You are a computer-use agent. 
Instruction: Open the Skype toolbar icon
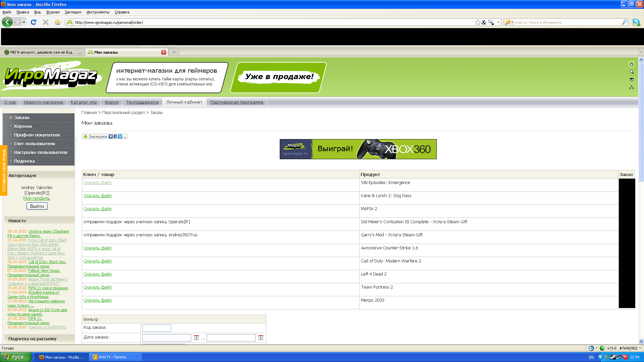tap(636, 22)
